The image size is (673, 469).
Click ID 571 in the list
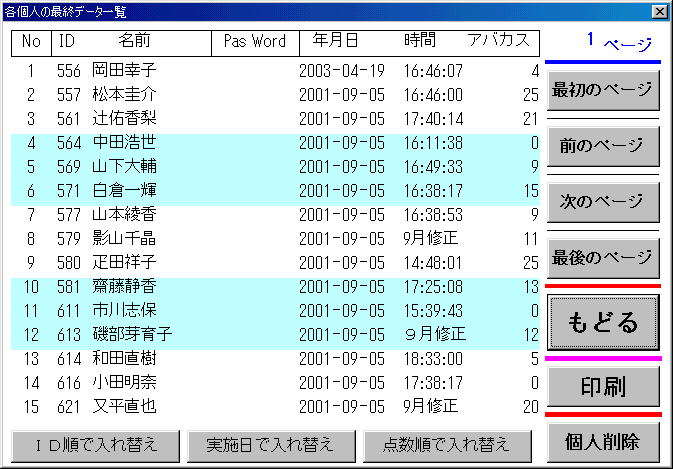tap(69, 191)
